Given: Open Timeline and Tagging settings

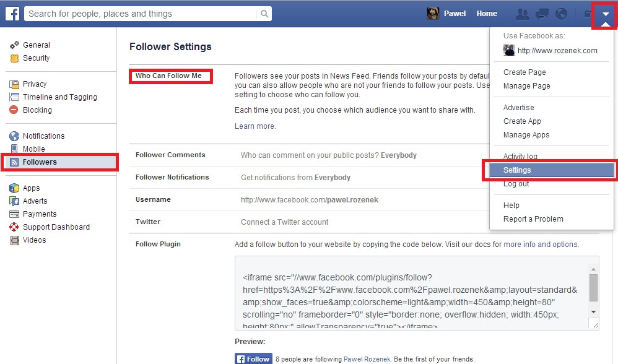Looking at the screenshot, I should pos(60,97).
